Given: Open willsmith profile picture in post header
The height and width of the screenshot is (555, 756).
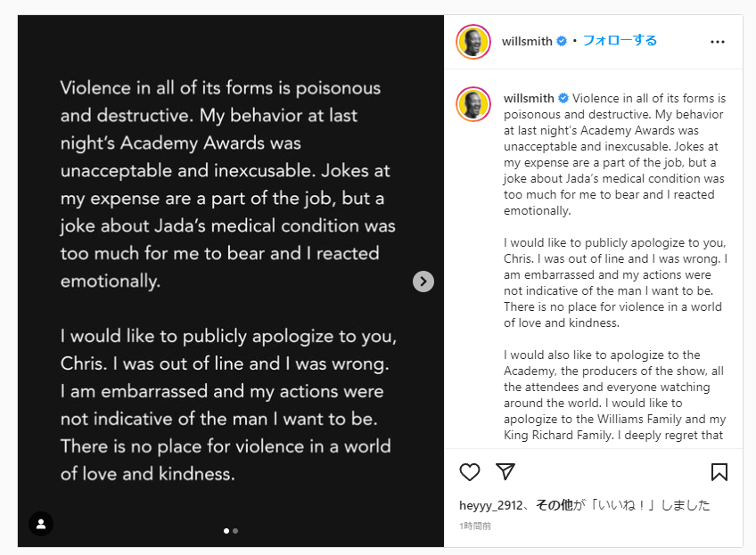Looking at the screenshot, I should coord(473,42).
